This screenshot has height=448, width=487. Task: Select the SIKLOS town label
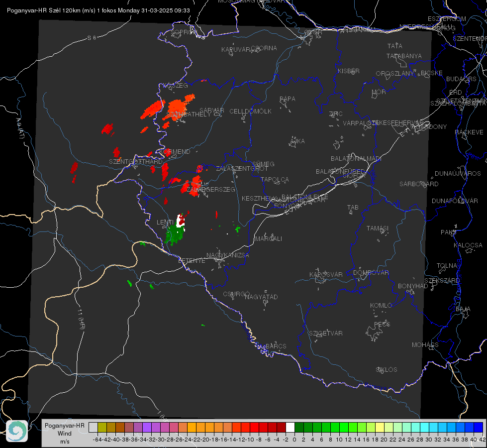click(387, 370)
